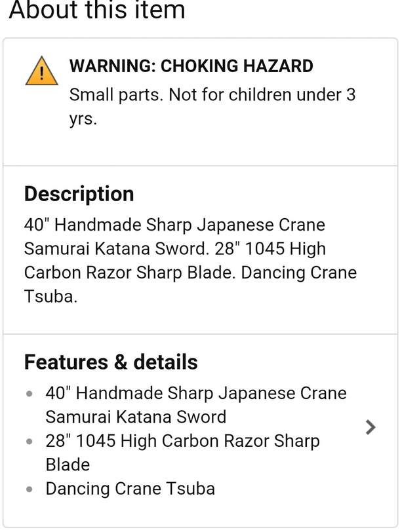Click third bullet dot before Dancing Crane
Screen dimensions: 400x532
coord(30,489)
